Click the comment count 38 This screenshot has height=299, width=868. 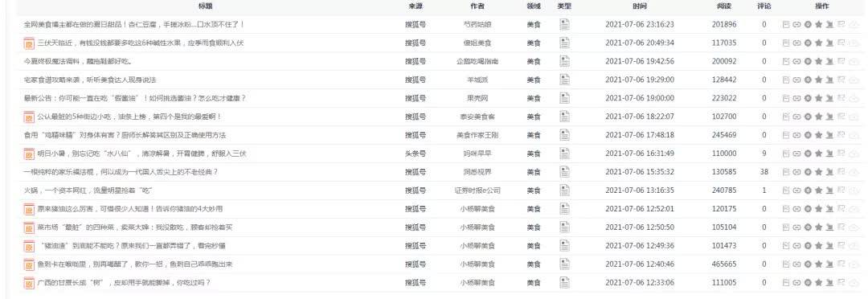pos(764,172)
